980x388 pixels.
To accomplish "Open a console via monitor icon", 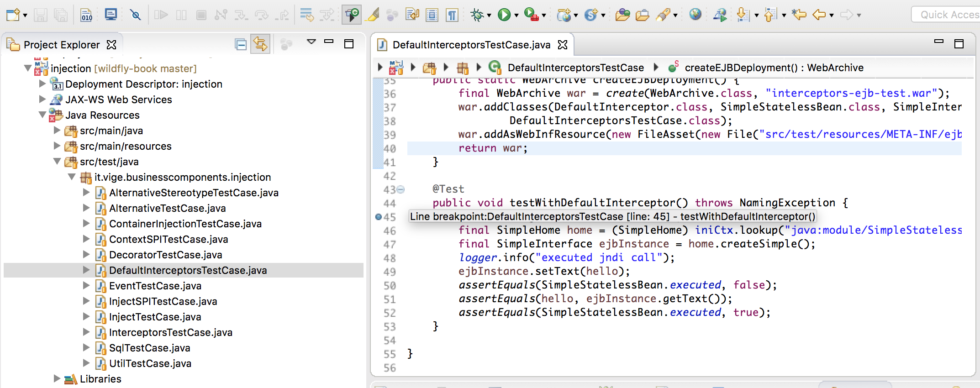I will [111, 15].
